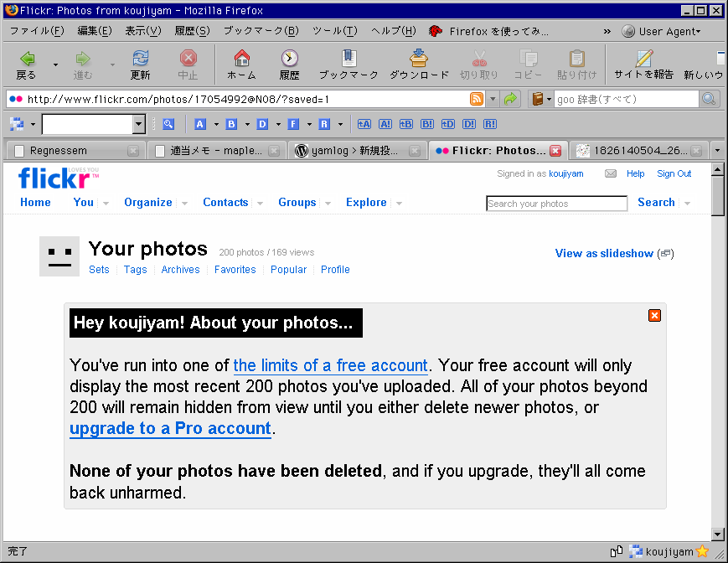Screen dimensions: 728x563
Task: Click the magnifier at the goo search box
Action: [x=709, y=99]
